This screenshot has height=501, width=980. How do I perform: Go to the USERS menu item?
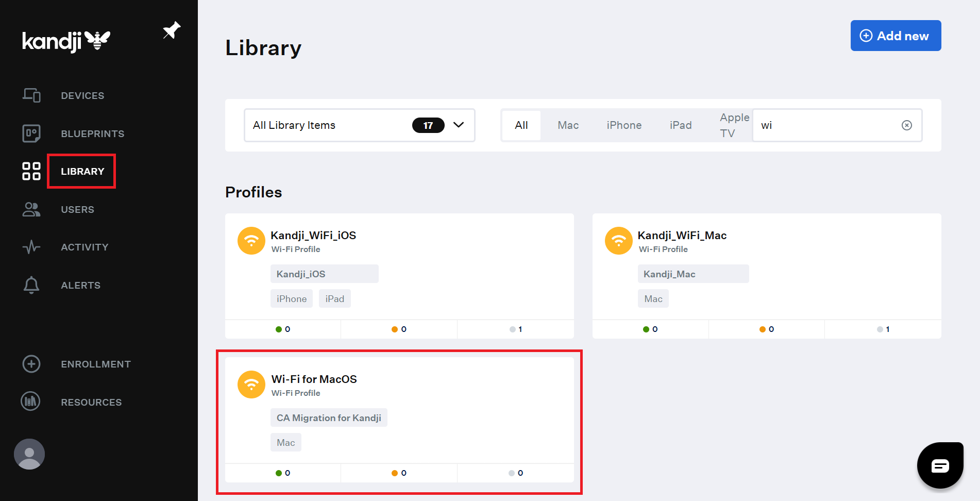pyautogui.click(x=78, y=209)
